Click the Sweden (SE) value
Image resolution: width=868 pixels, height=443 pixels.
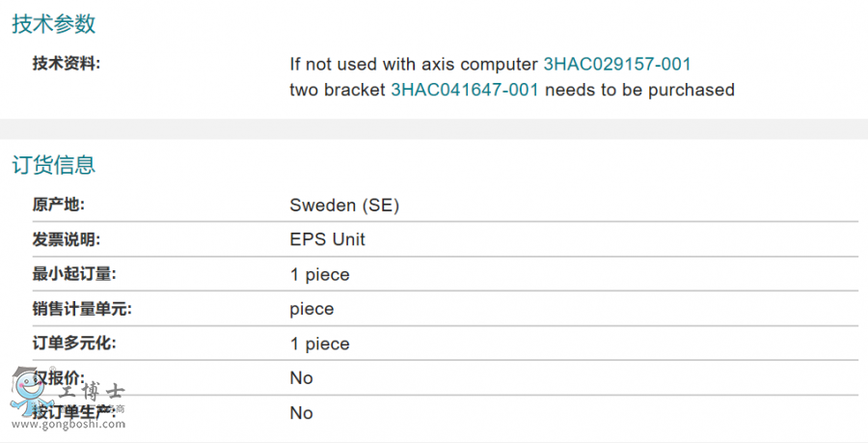point(344,205)
